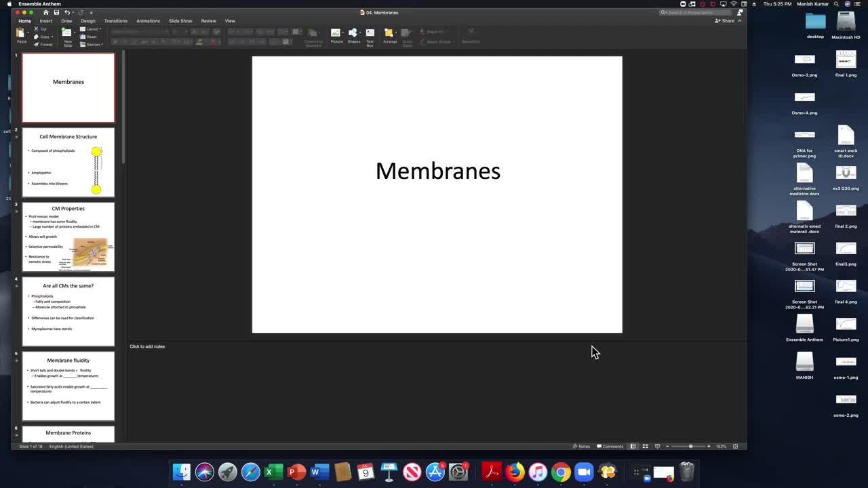Click the Reset button
The image size is (868, 488).
coord(89,37)
